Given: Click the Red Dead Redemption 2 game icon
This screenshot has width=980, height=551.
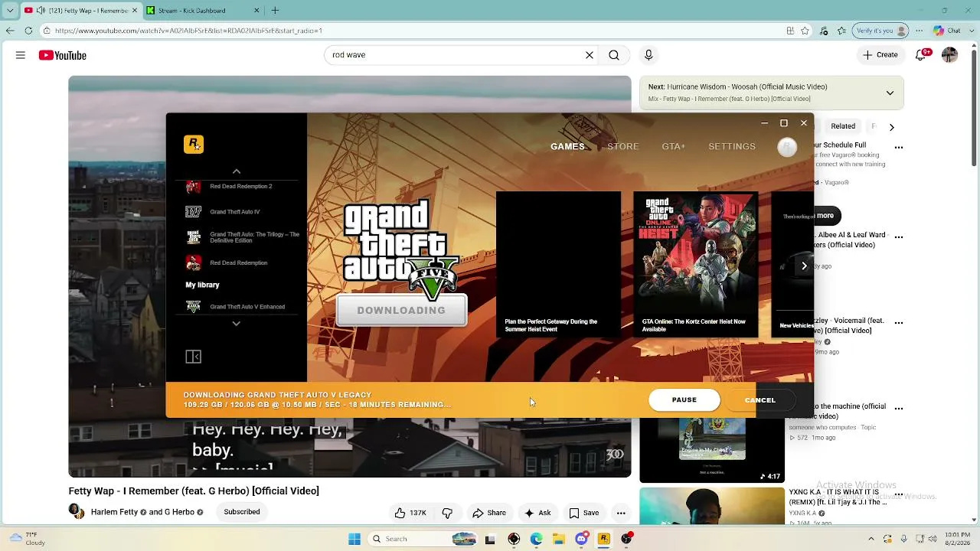Looking at the screenshot, I should [x=194, y=187].
